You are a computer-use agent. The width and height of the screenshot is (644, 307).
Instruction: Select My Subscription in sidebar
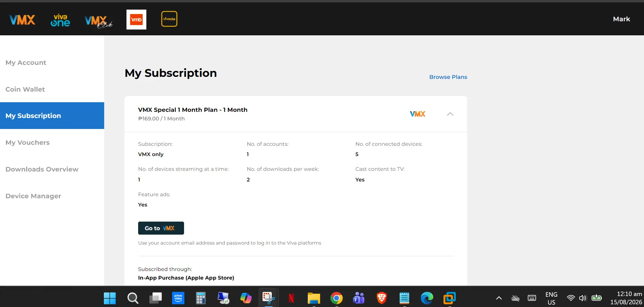(52, 116)
